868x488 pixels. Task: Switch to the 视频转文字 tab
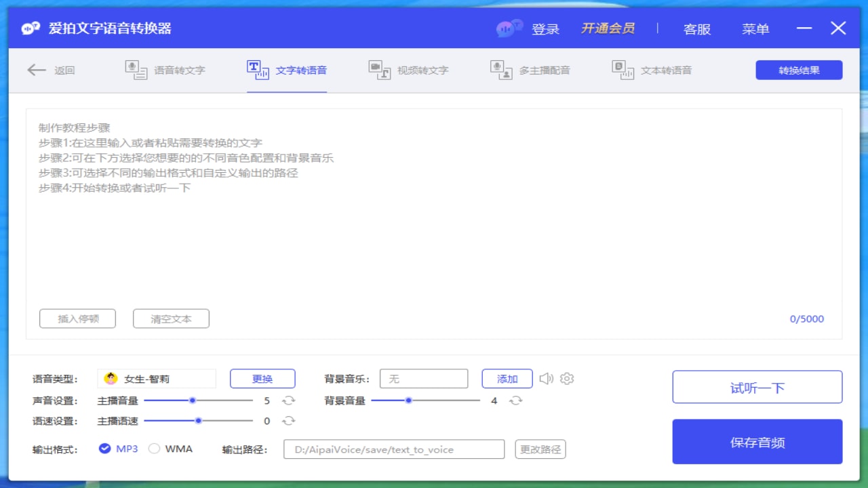tap(407, 70)
